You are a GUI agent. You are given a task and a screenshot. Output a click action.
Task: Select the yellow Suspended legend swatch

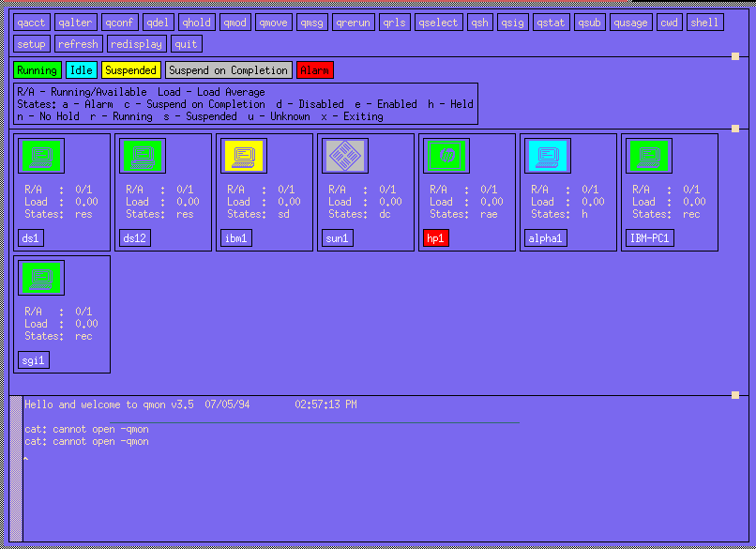(x=130, y=70)
